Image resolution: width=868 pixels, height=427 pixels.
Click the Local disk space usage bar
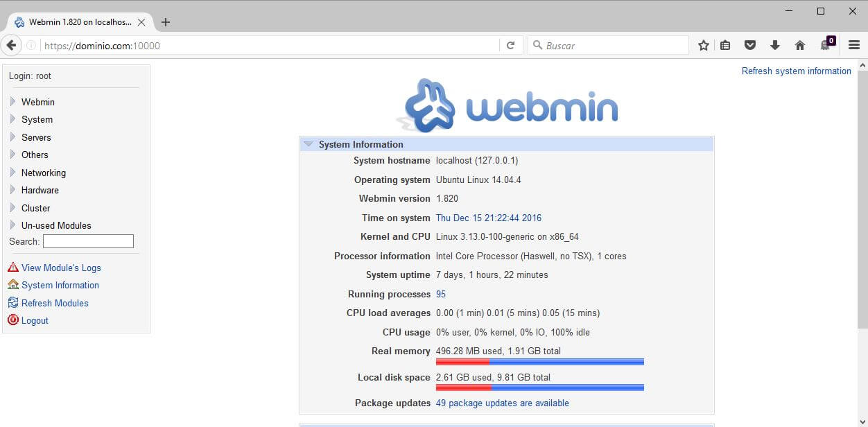tap(540, 387)
